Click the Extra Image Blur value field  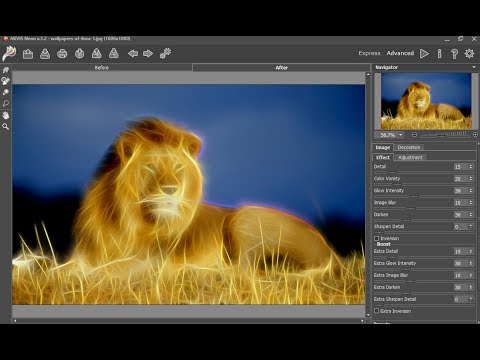coord(461,275)
